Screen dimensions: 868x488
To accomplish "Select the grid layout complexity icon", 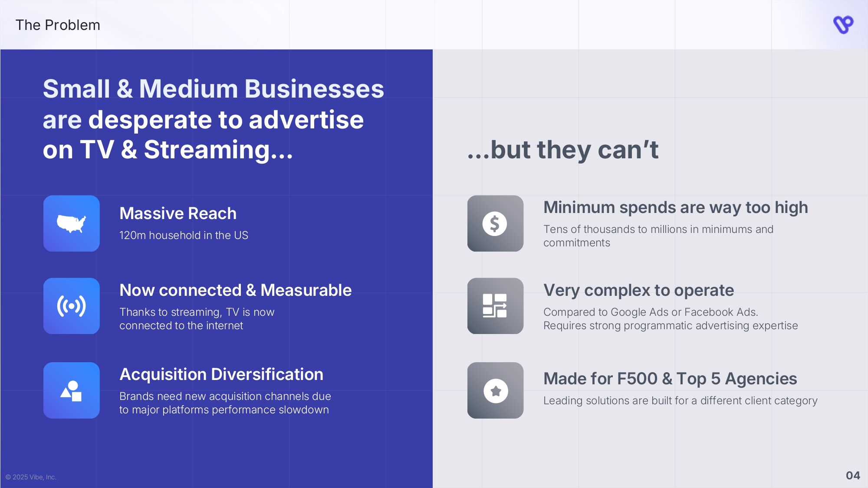I will [x=495, y=305].
